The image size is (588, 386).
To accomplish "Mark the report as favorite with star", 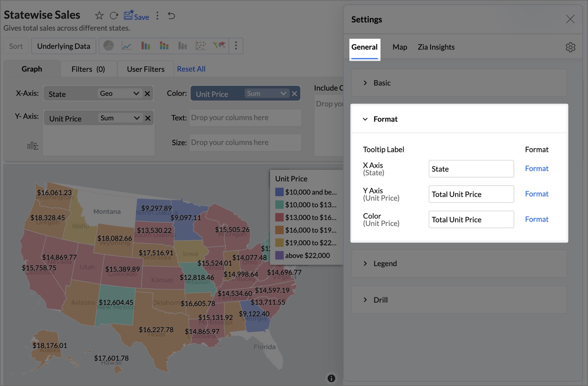I will [x=99, y=15].
